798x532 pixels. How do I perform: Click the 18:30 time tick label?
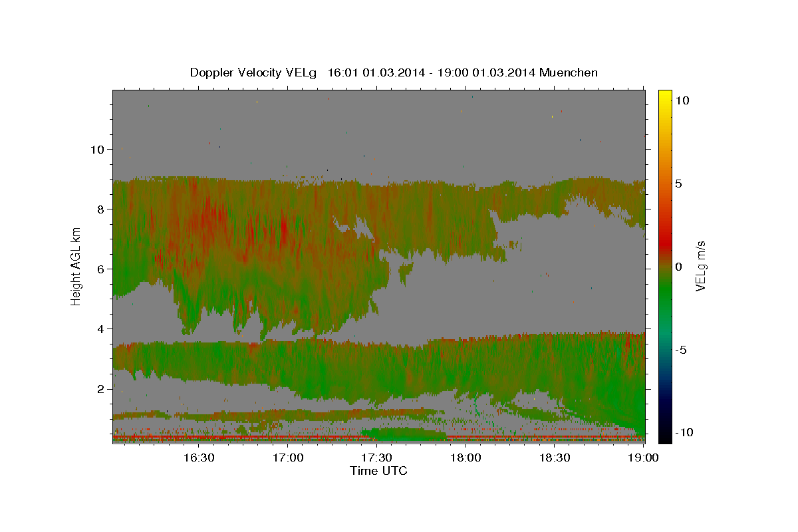tap(554, 458)
